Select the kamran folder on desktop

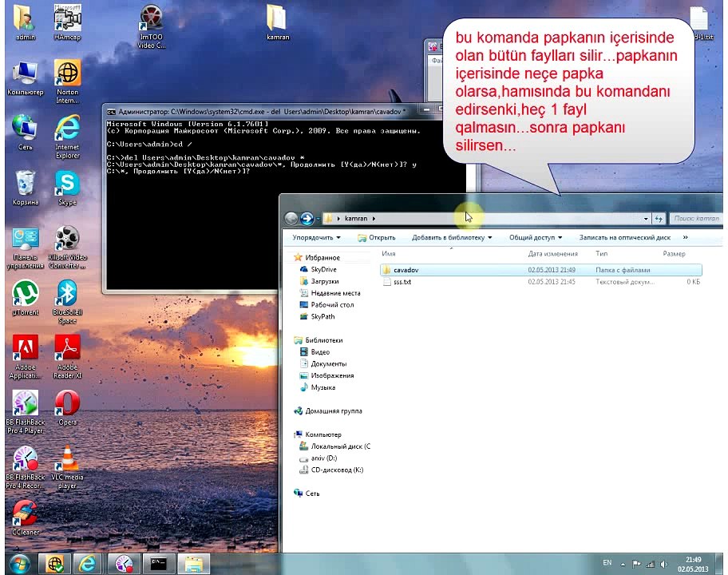tap(278, 22)
